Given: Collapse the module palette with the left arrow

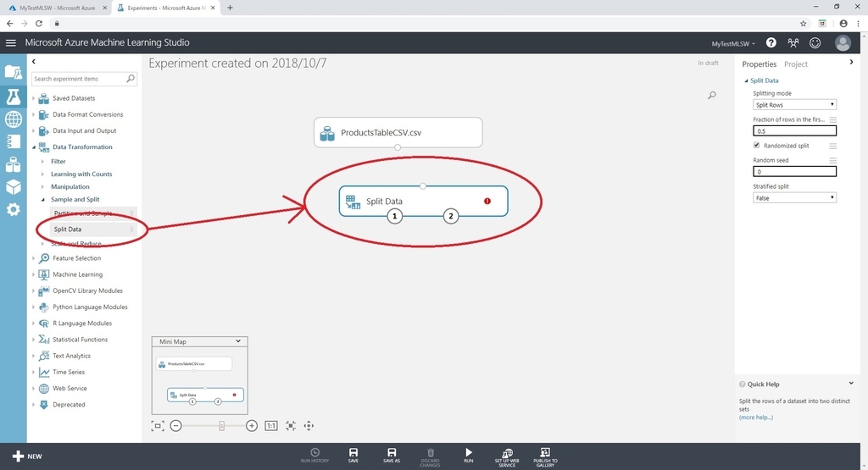Looking at the screenshot, I should click(34, 62).
